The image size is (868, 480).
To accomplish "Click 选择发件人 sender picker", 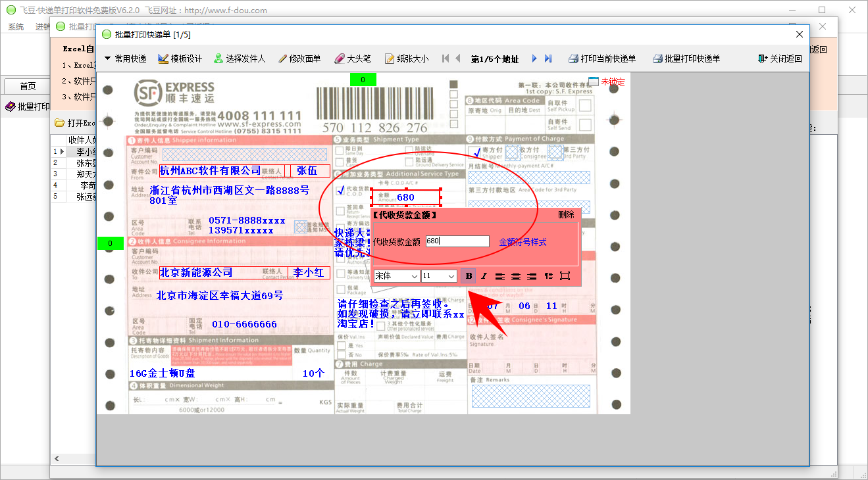I will (x=240, y=59).
